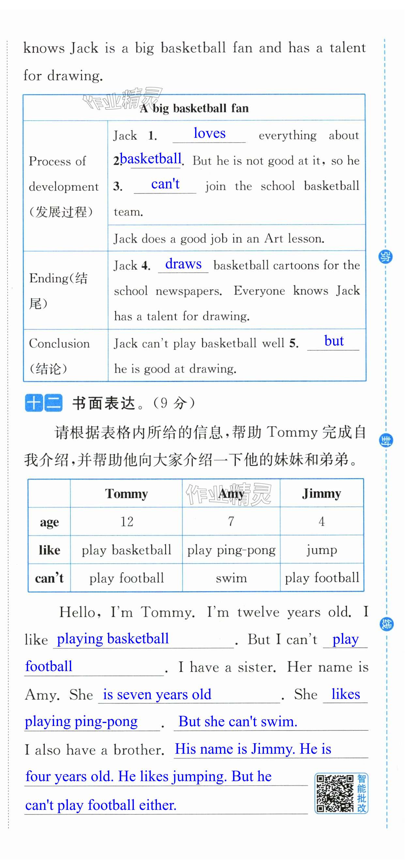Click the 'play ping-pong' table cell

tap(232, 551)
